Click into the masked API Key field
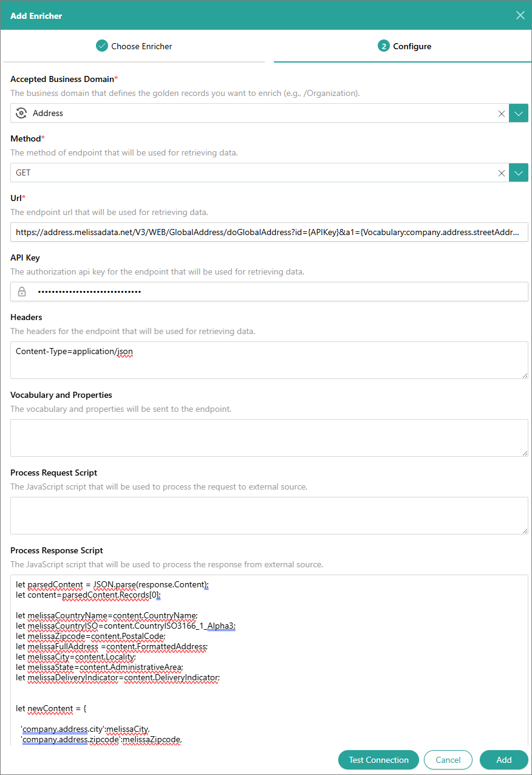The height and width of the screenshot is (775, 532). coord(279,292)
